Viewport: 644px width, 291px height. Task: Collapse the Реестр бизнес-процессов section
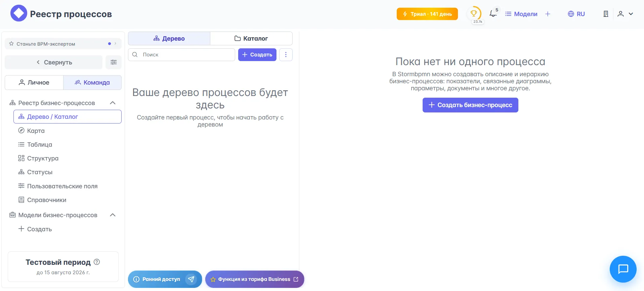(113, 103)
